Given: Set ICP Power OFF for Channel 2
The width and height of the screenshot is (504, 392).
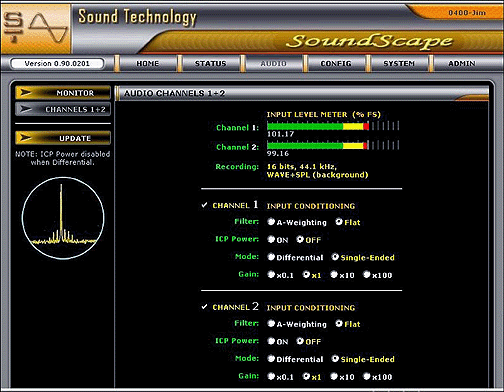Looking at the screenshot, I should [300, 341].
